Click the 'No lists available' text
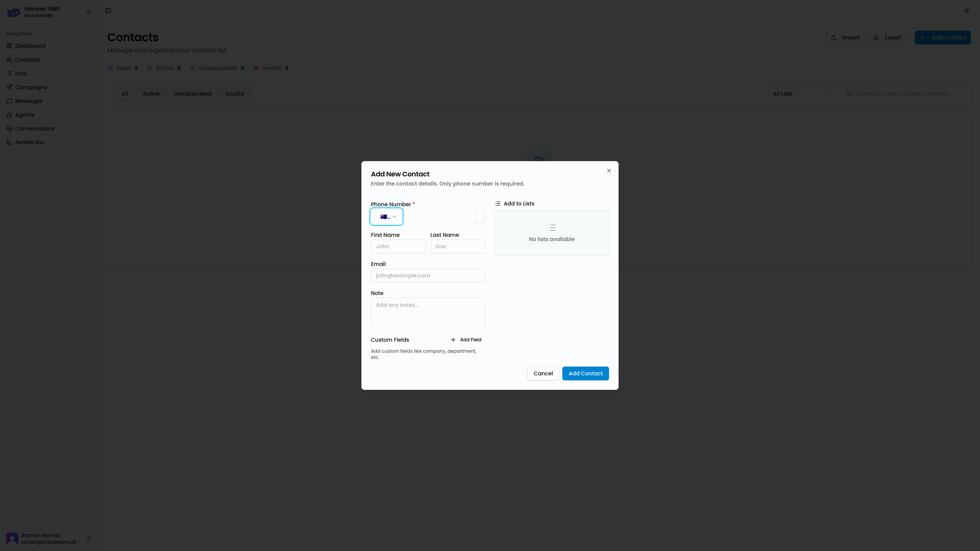The image size is (980, 551). click(x=552, y=239)
